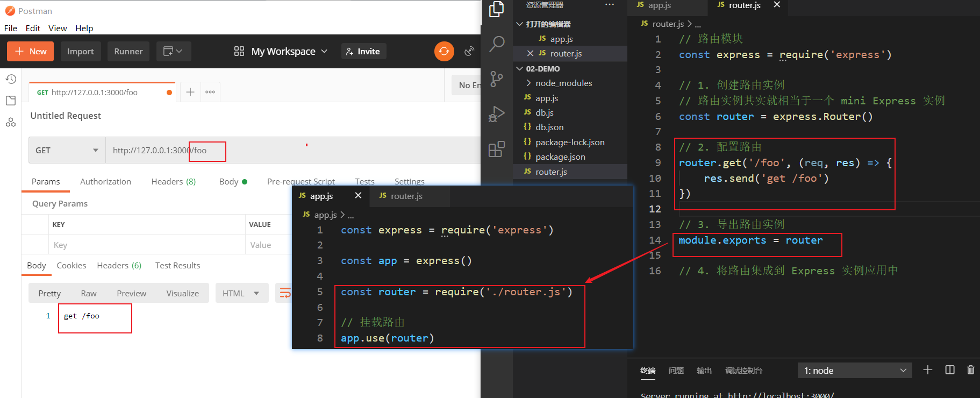This screenshot has width=980, height=398.
Task: Open VS Code Extensions icon
Action: [x=497, y=149]
